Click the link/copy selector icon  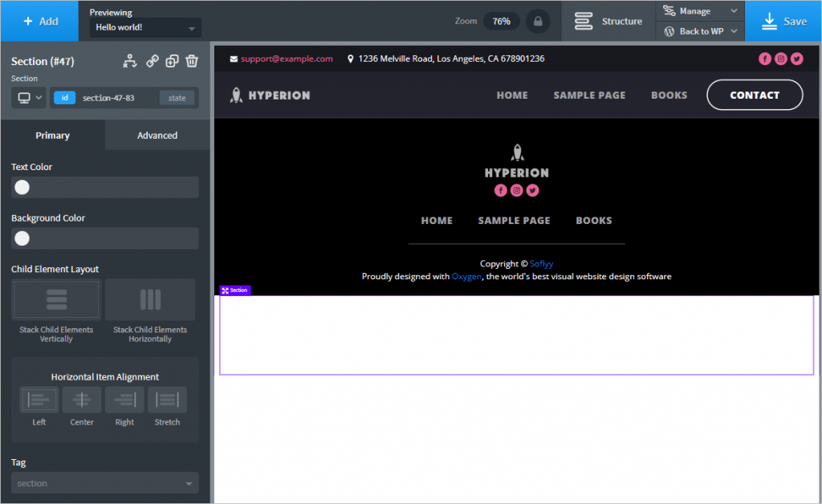coord(151,61)
